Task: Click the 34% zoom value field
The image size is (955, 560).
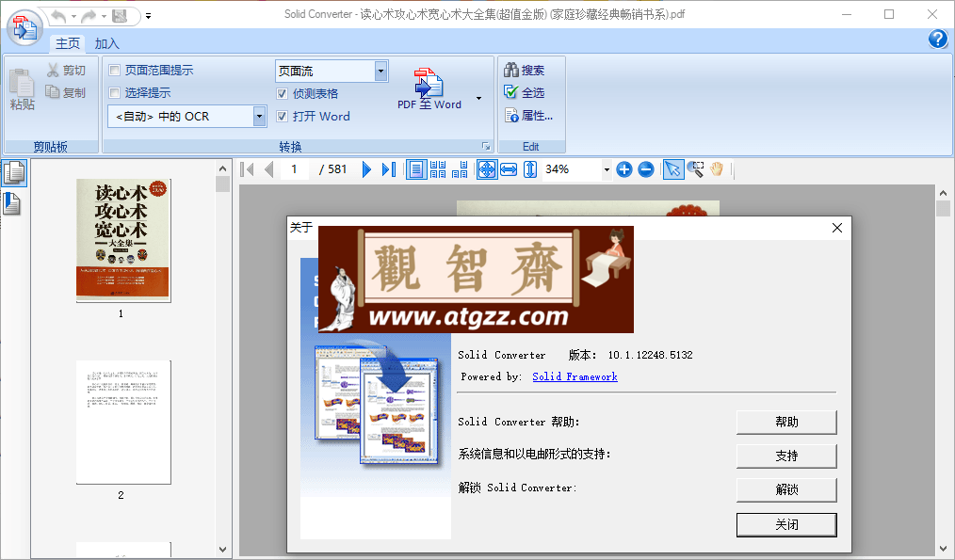Action: click(x=572, y=169)
